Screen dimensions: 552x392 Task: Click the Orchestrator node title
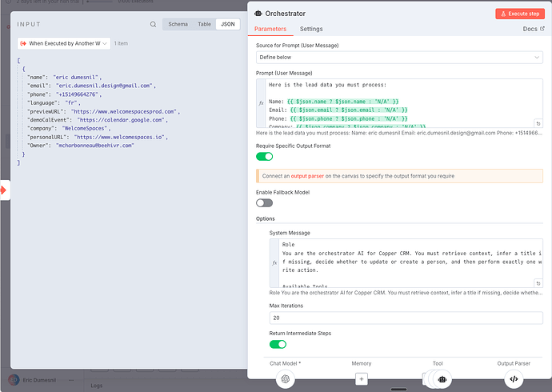[285, 14]
